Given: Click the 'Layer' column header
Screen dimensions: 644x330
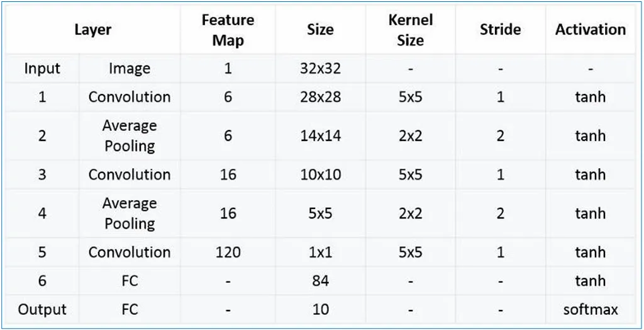Looking at the screenshot, I should [x=92, y=30].
